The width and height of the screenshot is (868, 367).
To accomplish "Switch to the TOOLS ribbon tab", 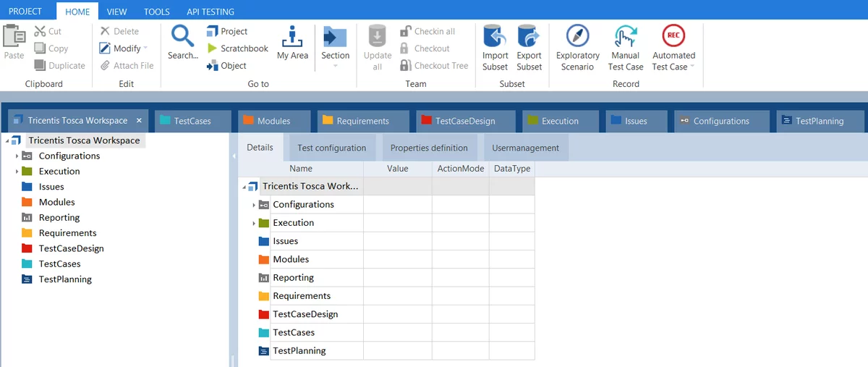I will tap(157, 12).
